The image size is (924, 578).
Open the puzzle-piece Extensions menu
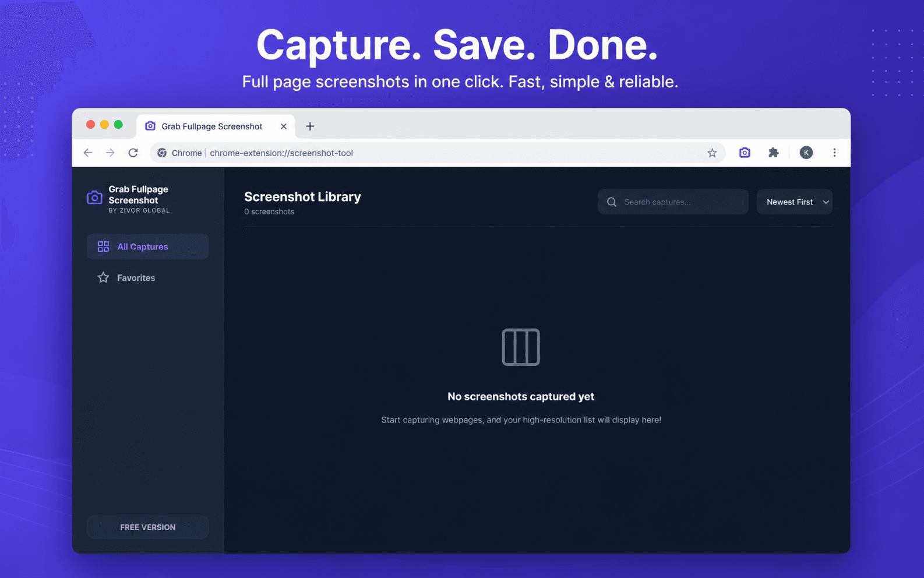tap(773, 153)
